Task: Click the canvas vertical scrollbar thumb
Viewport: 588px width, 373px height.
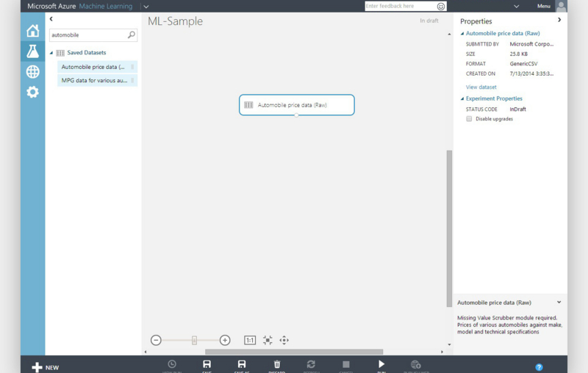Action: click(449, 228)
